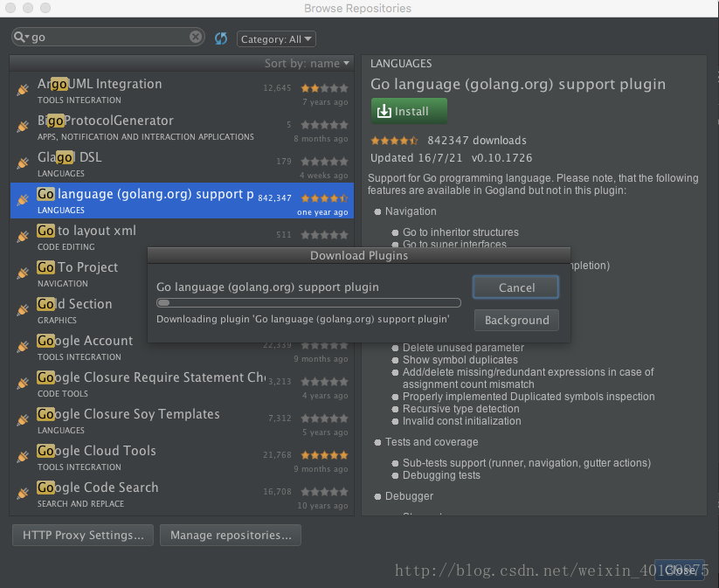Viewport: 719px width, 588px height.
Task: Click plugin icon for Go to layout xml
Action: [23, 237]
